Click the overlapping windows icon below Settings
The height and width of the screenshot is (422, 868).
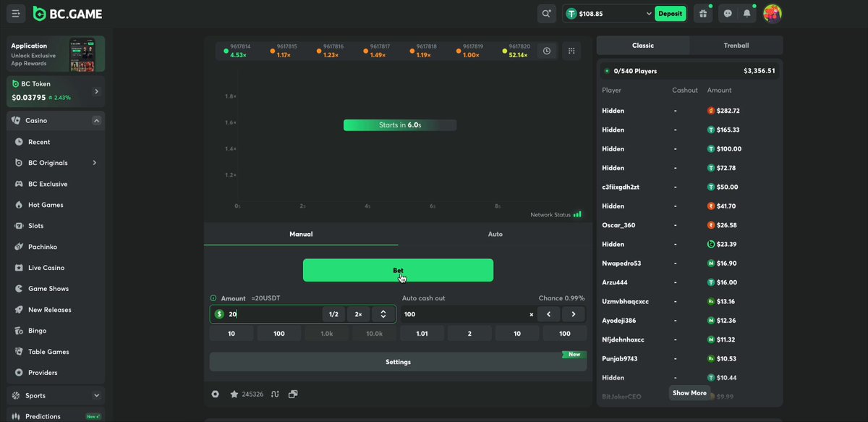pos(293,394)
